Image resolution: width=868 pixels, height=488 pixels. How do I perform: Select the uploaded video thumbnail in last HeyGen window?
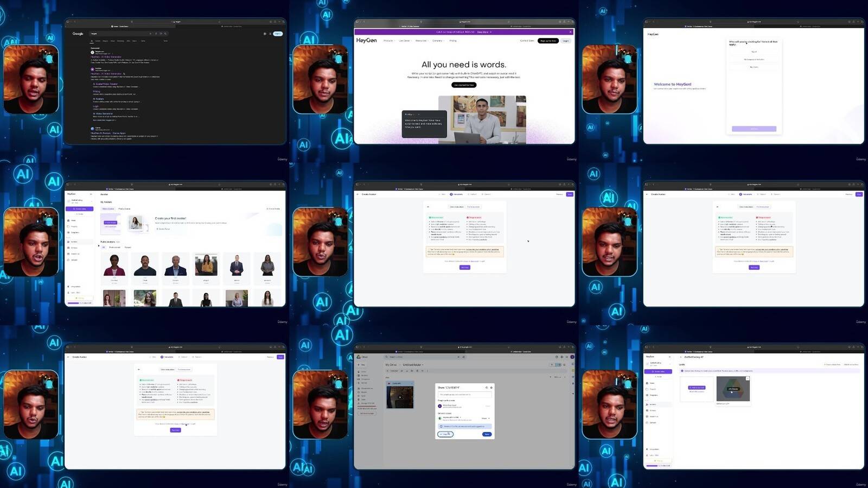click(733, 389)
